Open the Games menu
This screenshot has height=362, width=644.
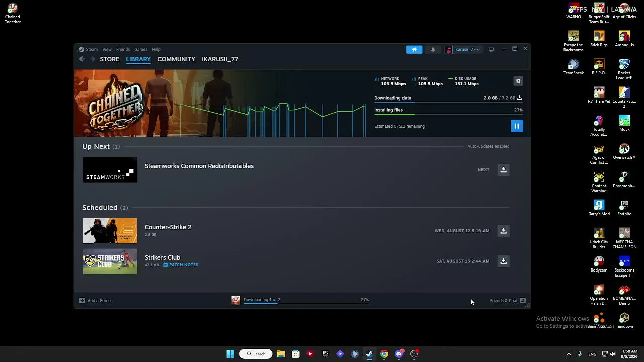141,50
